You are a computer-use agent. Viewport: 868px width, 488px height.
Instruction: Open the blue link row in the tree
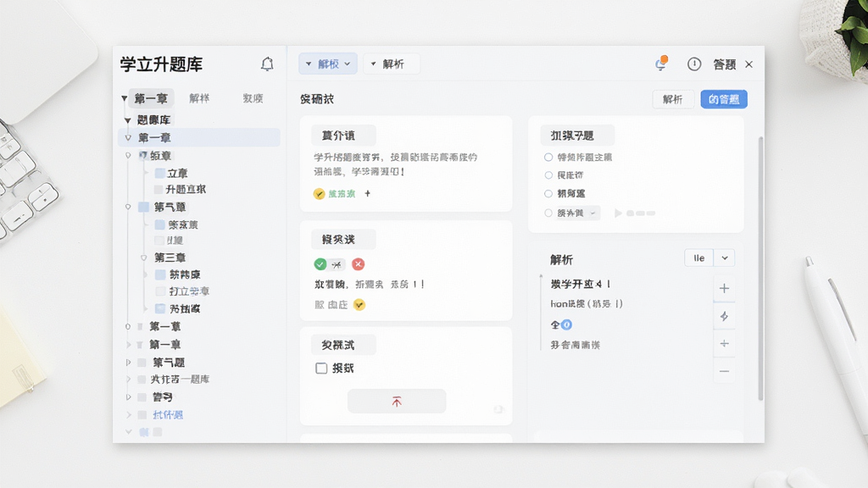click(x=168, y=415)
